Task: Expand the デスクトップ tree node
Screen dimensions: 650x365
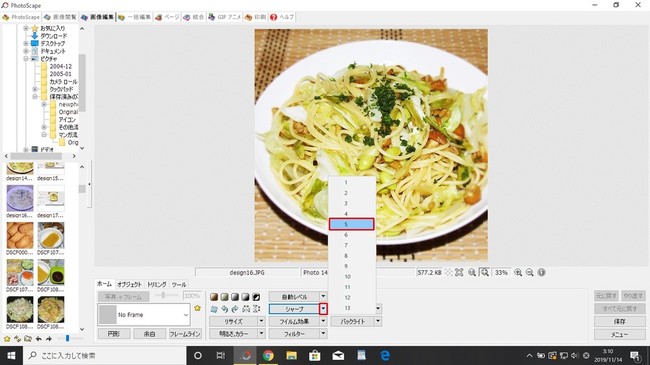Action: click(x=26, y=43)
